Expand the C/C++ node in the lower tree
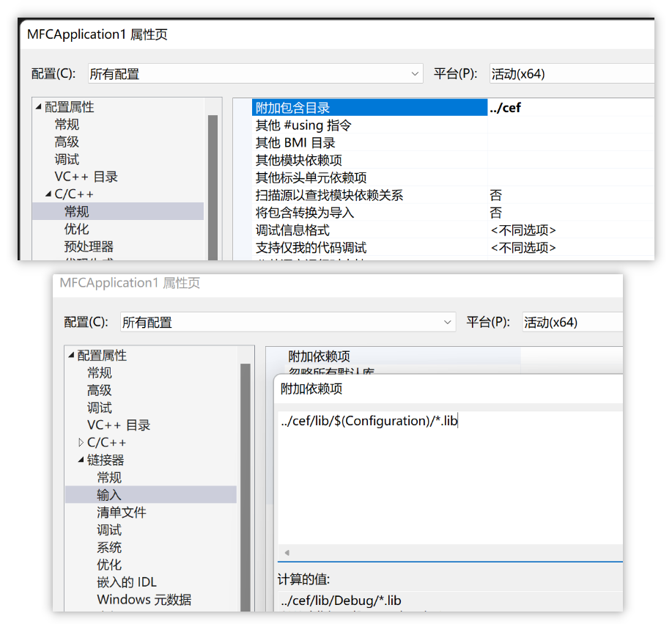Viewport: 672px width, 624px height. [81, 443]
